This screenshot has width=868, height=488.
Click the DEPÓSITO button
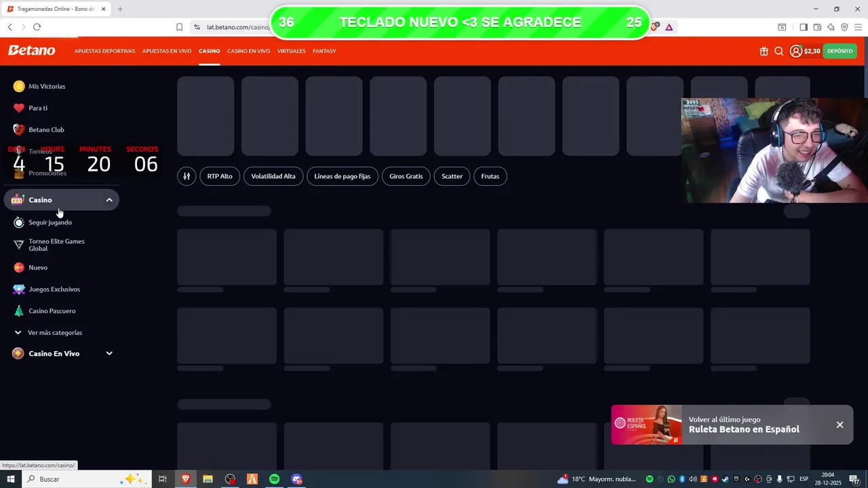click(x=840, y=51)
